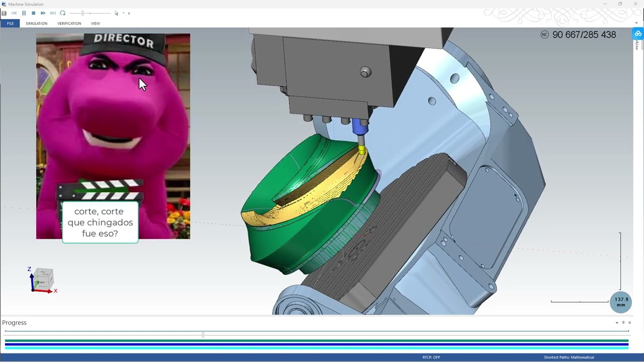Click the Progress timeline position marker
Image resolution: width=644 pixels, height=362 pixels.
[203, 334]
